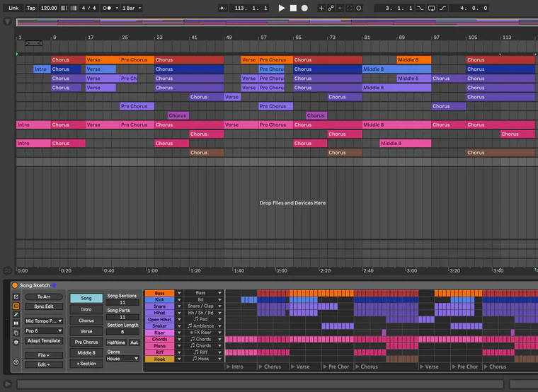Viewport: 538px width, 392px height.
Task: Open the Mid Tempo template dropdown
Action: point(44,321)
